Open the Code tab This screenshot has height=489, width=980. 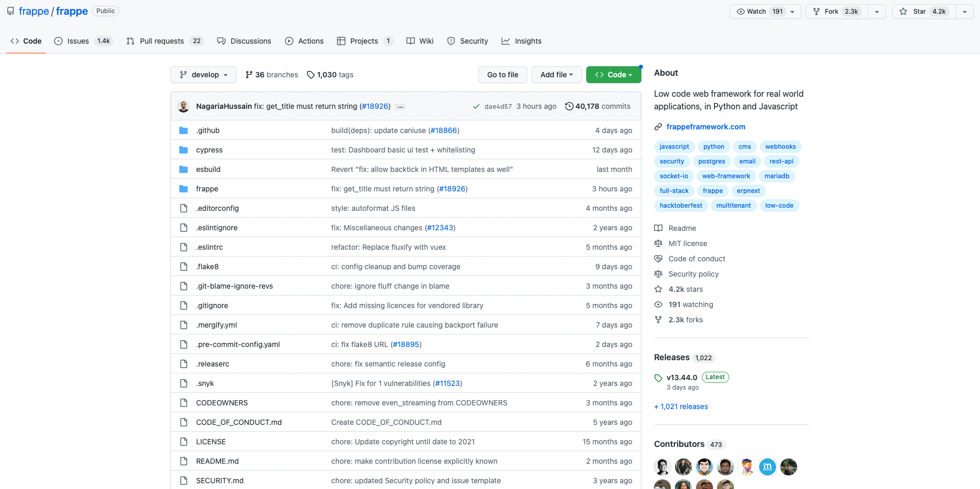26,41
